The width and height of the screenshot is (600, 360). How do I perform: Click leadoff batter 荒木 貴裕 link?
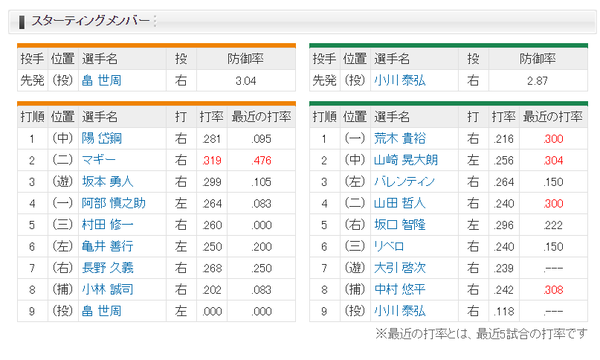click(399, 138)
